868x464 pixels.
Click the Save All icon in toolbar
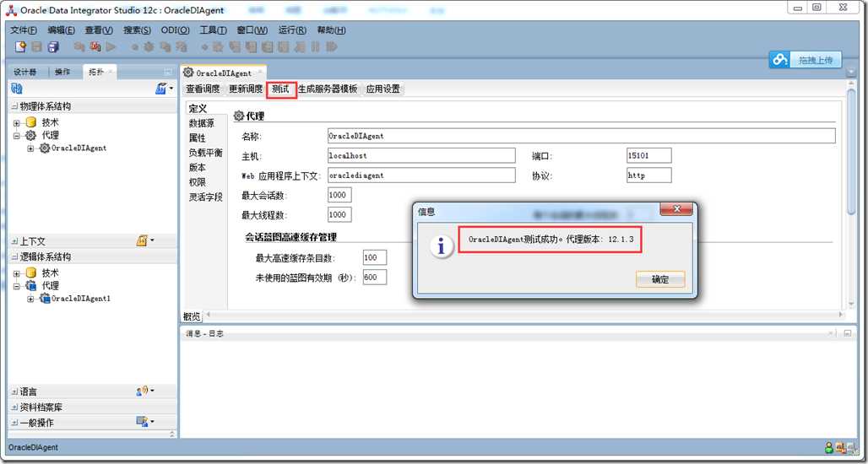click(53, 47)
